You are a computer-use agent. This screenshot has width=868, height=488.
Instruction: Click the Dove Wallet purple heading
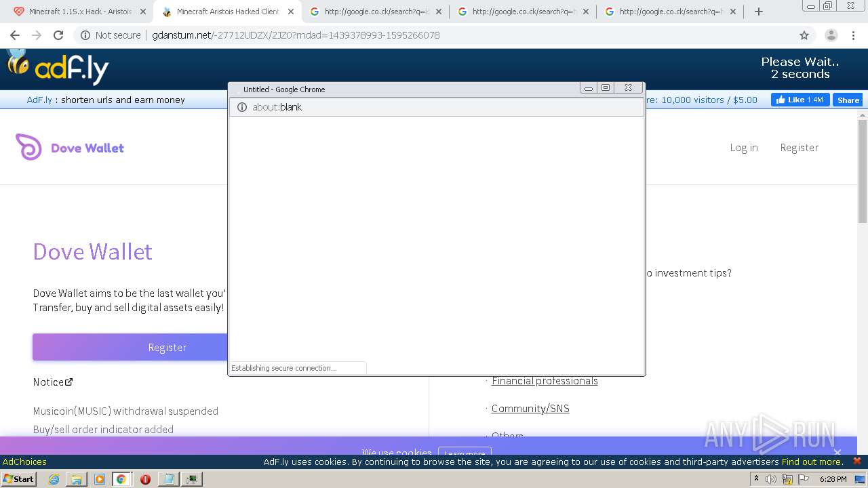[92, 251]
